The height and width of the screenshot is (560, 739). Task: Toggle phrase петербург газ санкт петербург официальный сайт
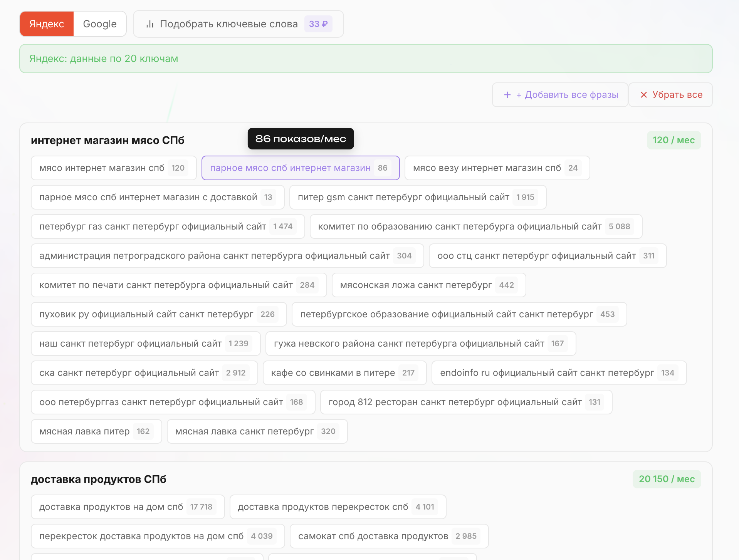pos(168,226)
